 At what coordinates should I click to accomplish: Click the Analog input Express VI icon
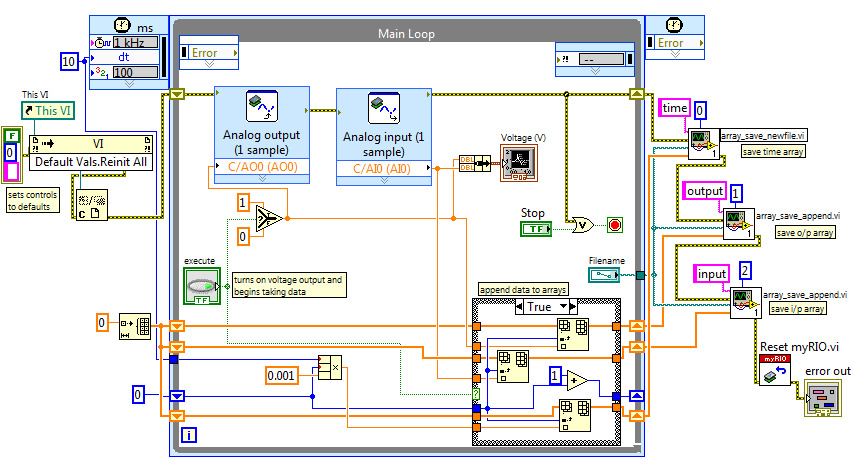[x=381, y=106]
